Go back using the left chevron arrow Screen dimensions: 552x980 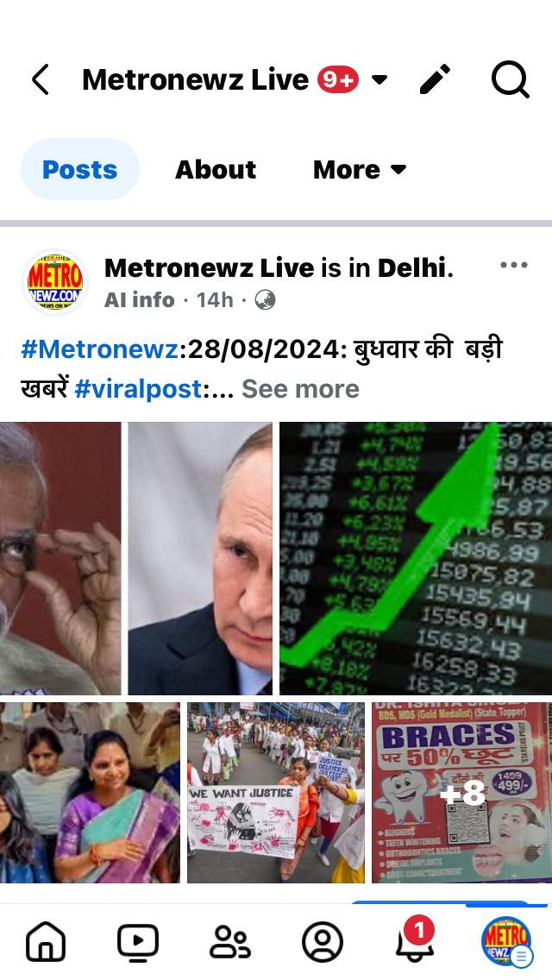coord(40,80)
